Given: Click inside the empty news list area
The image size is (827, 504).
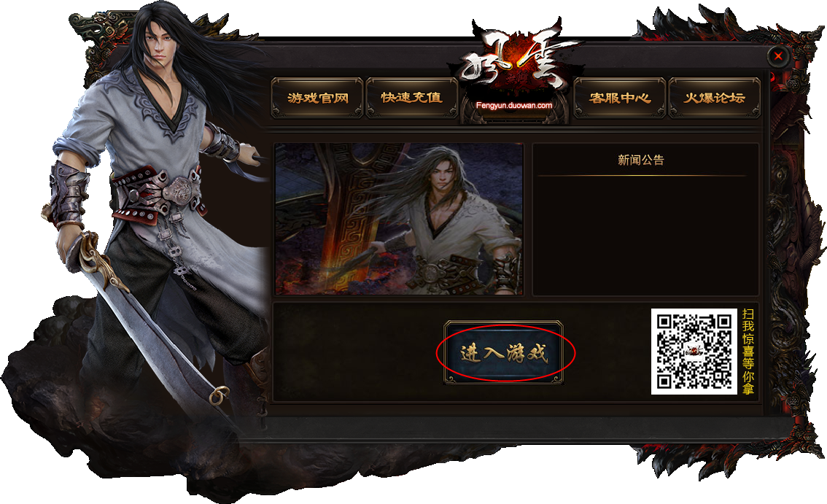Looking at the screenshot, I should (x=645, y=235).
